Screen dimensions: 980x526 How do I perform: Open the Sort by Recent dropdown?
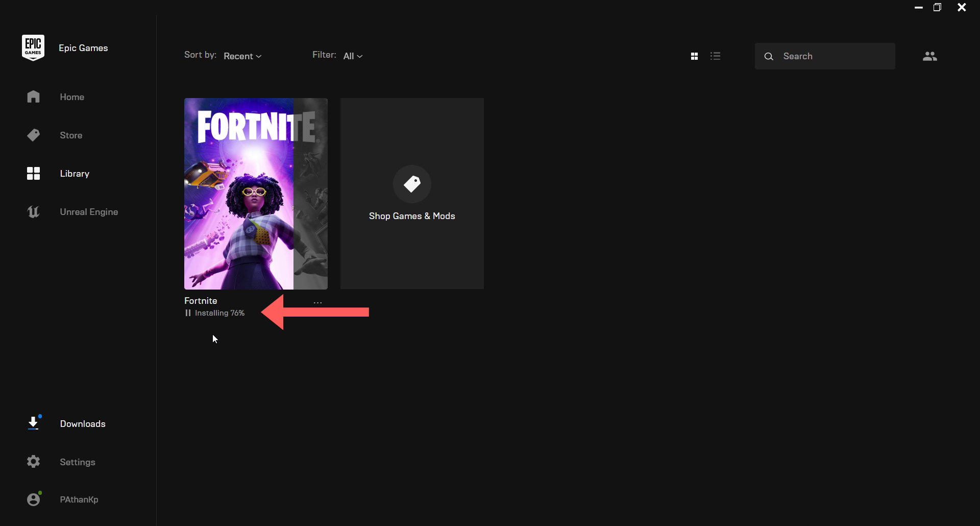point(242,56)
